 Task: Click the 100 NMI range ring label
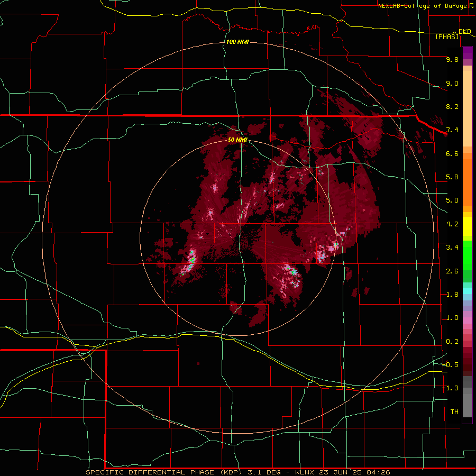(x=237, y=42)
